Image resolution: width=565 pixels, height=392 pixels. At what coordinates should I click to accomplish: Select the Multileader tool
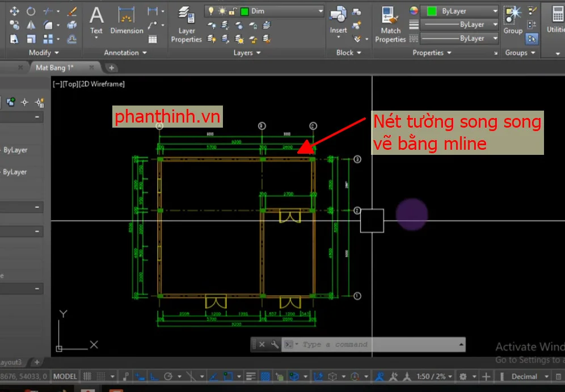(153, 25)
